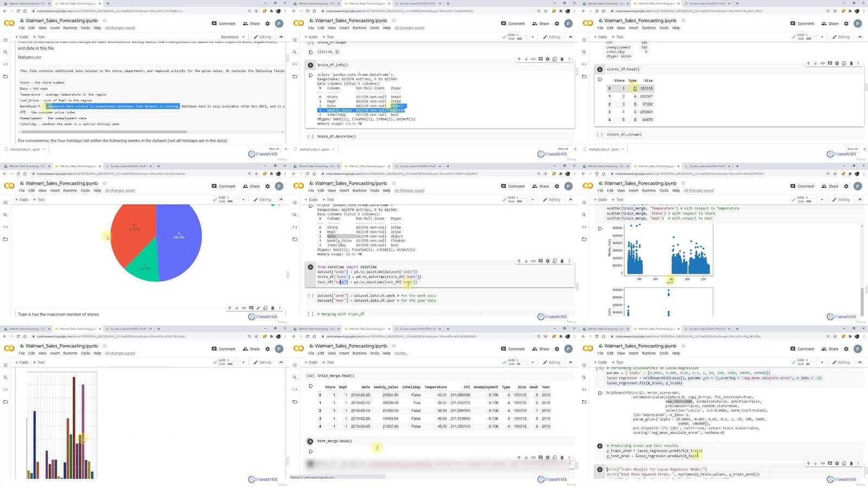The height and width of the screenshot is (488, 868).
Task: Collapse header chevron in pie chart panel
Action: (x=281, y=200)
